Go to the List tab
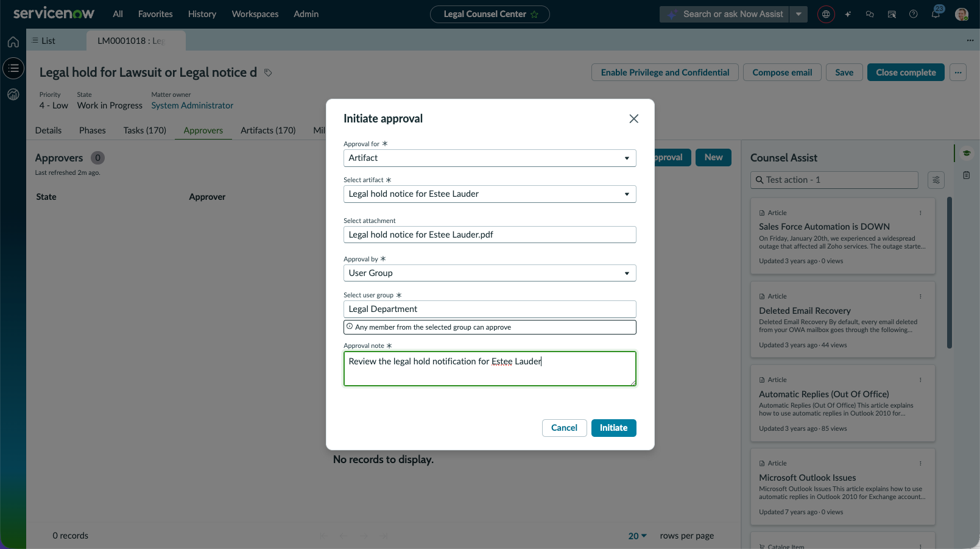The height and width of the screenshot is (549, 980). [x=43, y=41]
